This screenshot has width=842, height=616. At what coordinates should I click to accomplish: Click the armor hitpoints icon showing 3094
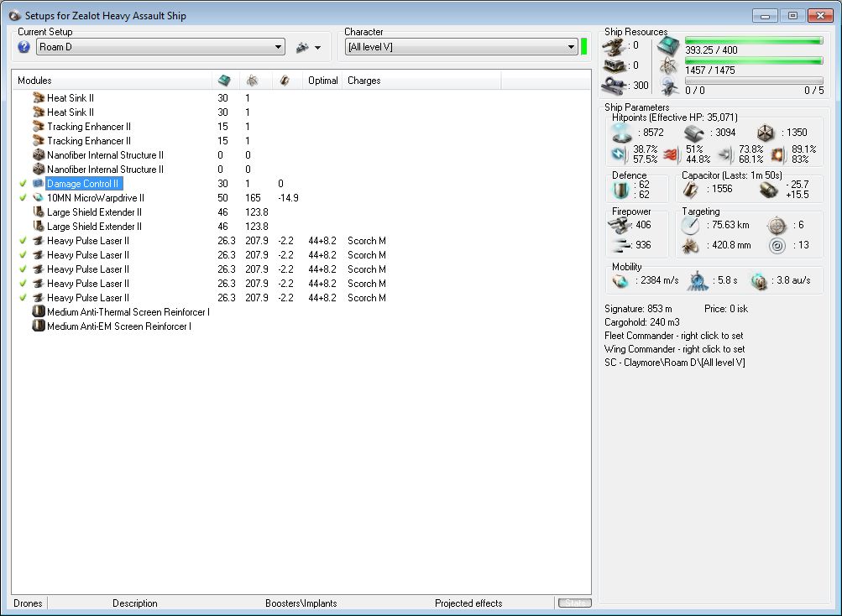tap(694, 133)
